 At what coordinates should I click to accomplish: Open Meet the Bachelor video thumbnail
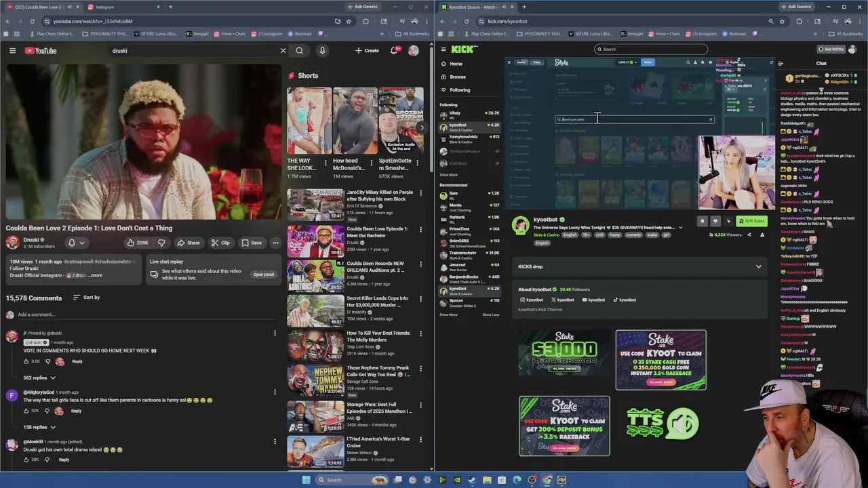pyautogui.click(x=315, y=240)
